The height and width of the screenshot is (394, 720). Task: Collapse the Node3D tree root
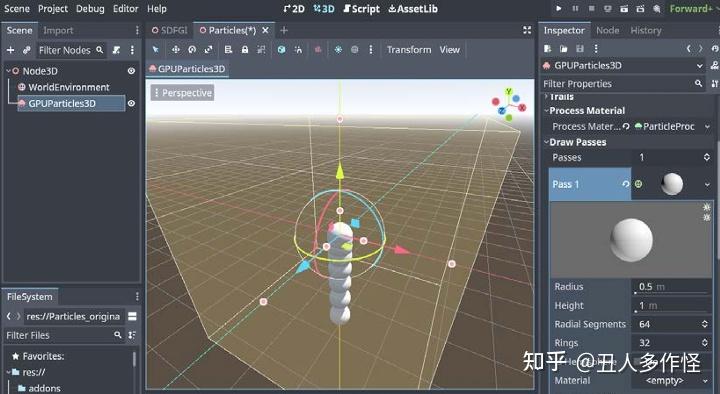pyautogui.click(x=8, y=71)
